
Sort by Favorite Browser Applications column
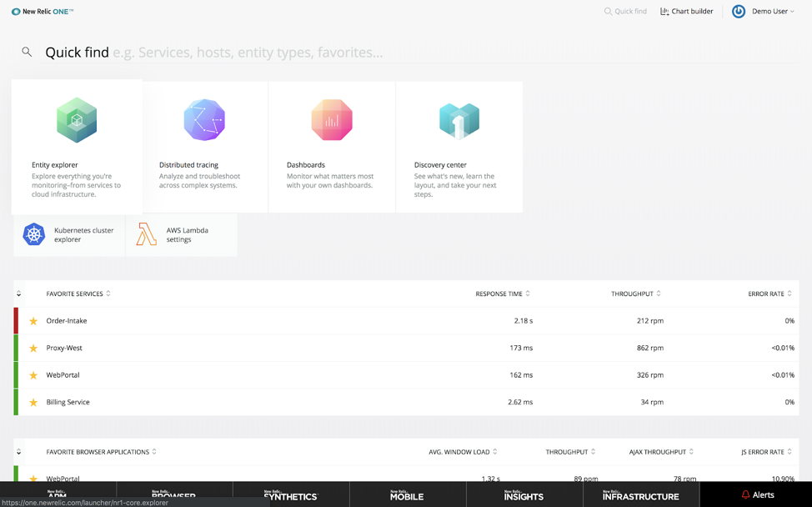tap(102, 452)
